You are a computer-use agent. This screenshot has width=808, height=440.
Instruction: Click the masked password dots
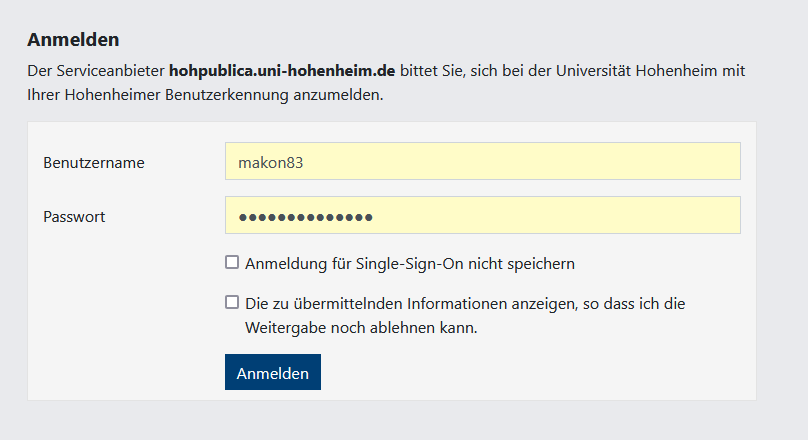[304, 216]
